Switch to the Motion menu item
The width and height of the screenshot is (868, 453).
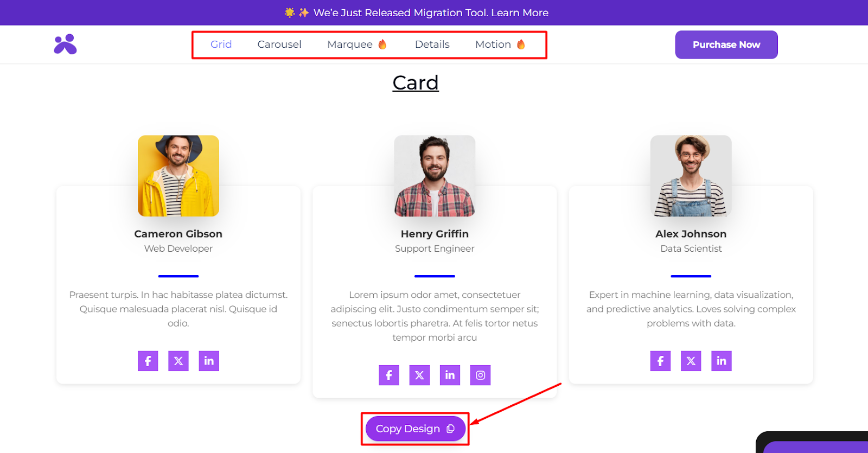click(x=493, y=44)
